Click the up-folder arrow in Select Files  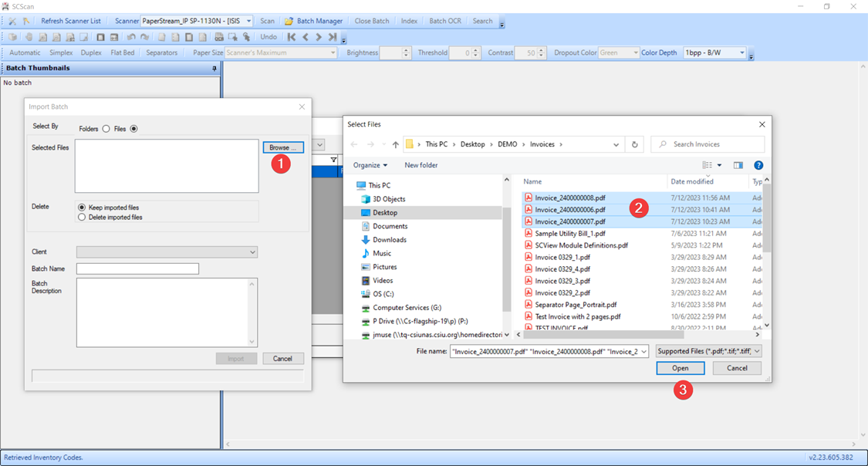tap(396, 144)
